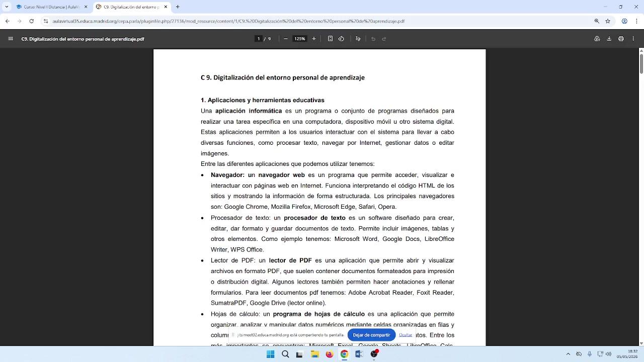Open the Chrome three-dot menu
Viewport: 644px width, 362px height.
point(636,21)
